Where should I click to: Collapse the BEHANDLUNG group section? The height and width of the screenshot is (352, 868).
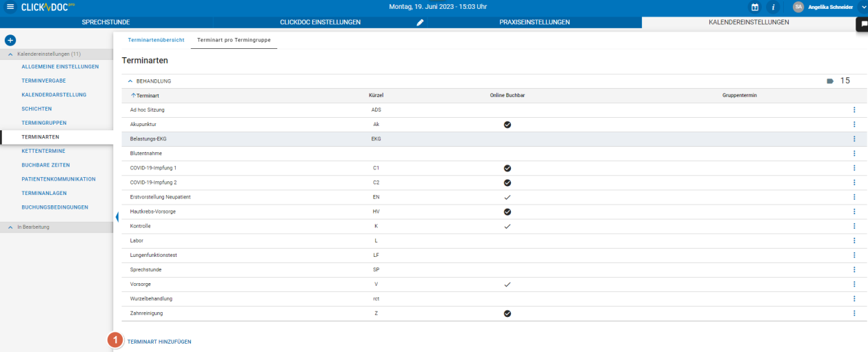(130, 81)
